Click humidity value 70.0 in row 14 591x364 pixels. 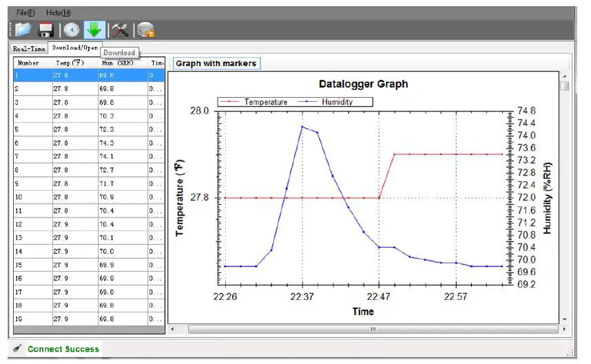point(107,251)
